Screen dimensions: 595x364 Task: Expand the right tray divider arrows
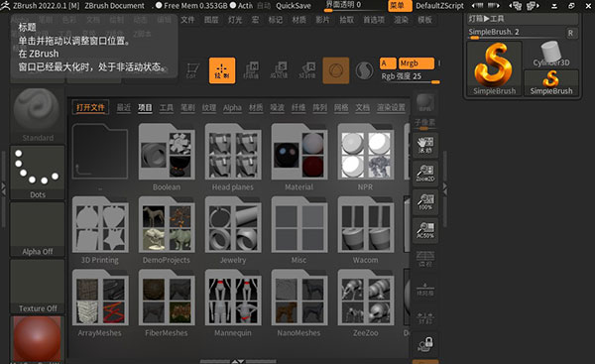pyautogui.click(x=444, y=188)
